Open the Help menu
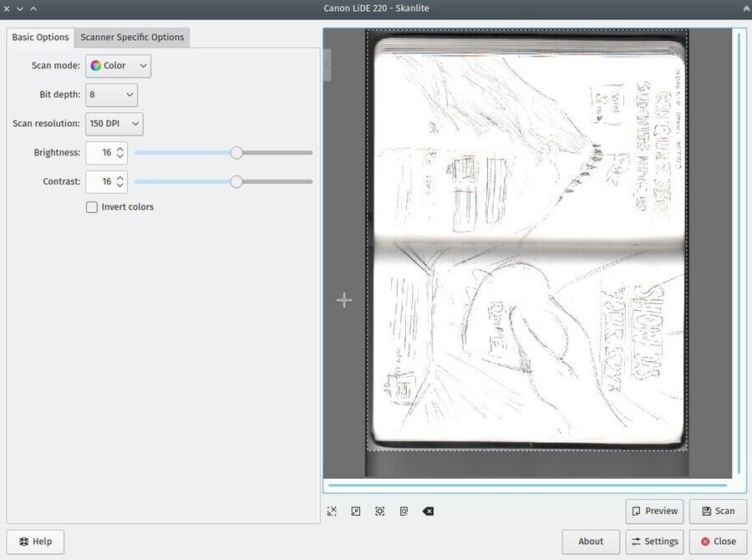Viewport: 752px width, 560px height. 35,542
